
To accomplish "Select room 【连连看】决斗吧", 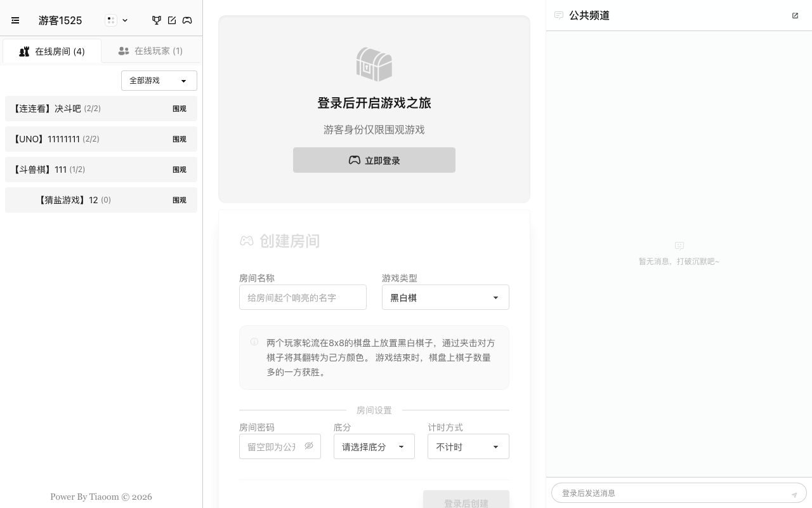I will 101,109.
